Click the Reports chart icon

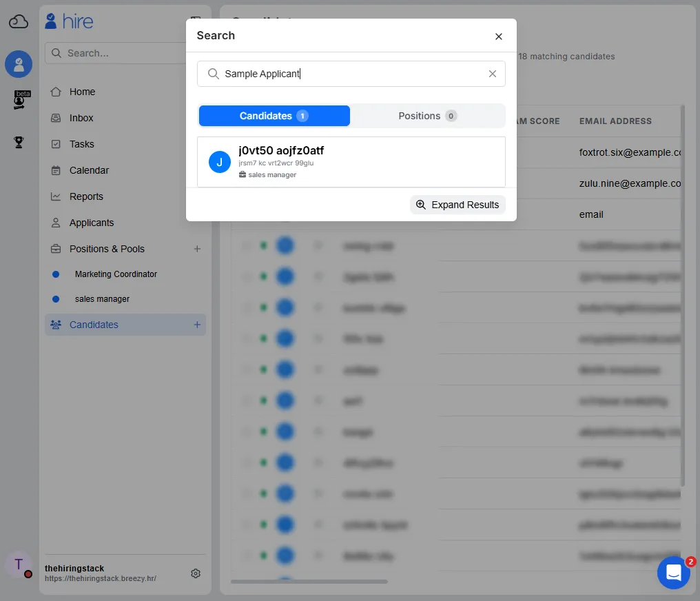pyautogui.click(x=56, y=196)
